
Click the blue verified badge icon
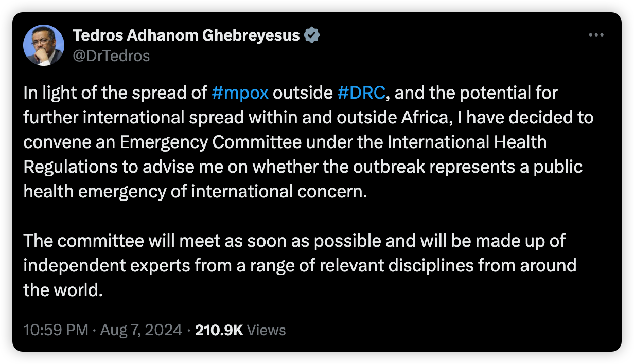312,35
